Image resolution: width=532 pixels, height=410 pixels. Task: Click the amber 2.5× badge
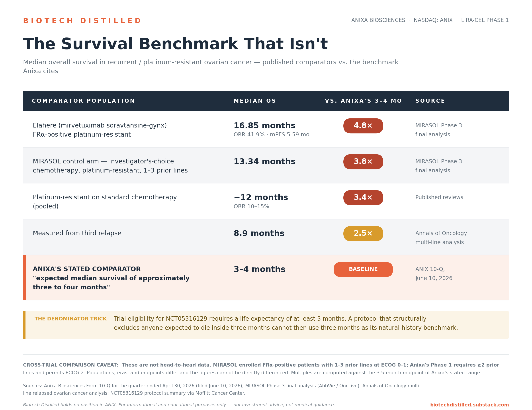pyautogui.click(x=363, y=234)
